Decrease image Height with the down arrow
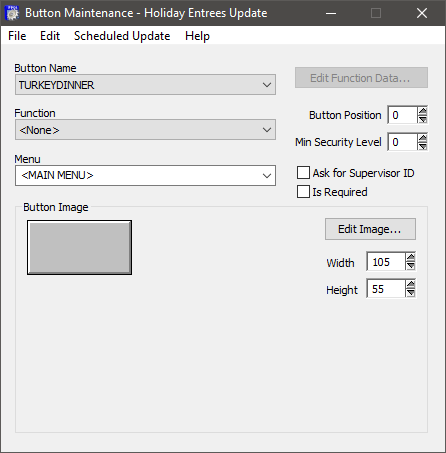The height and width of the screenshot is (453, 446). tap(410, 293)
